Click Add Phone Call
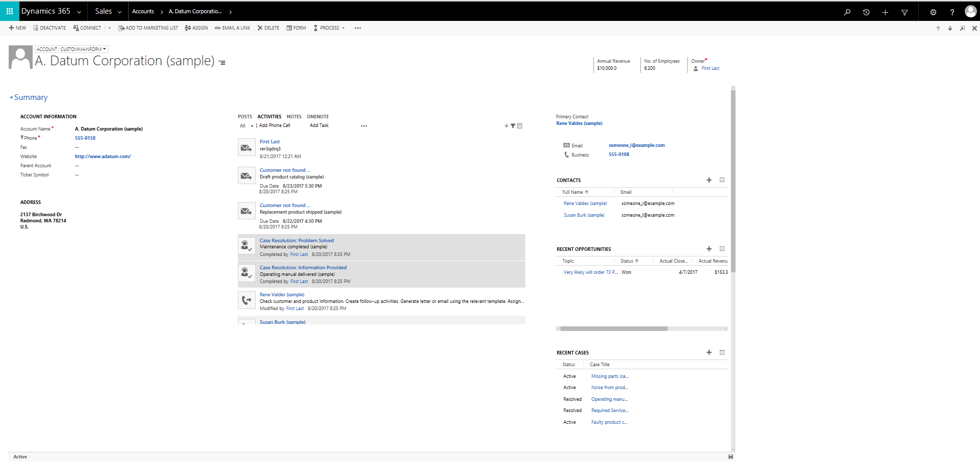980x462 pixels. 275,125
